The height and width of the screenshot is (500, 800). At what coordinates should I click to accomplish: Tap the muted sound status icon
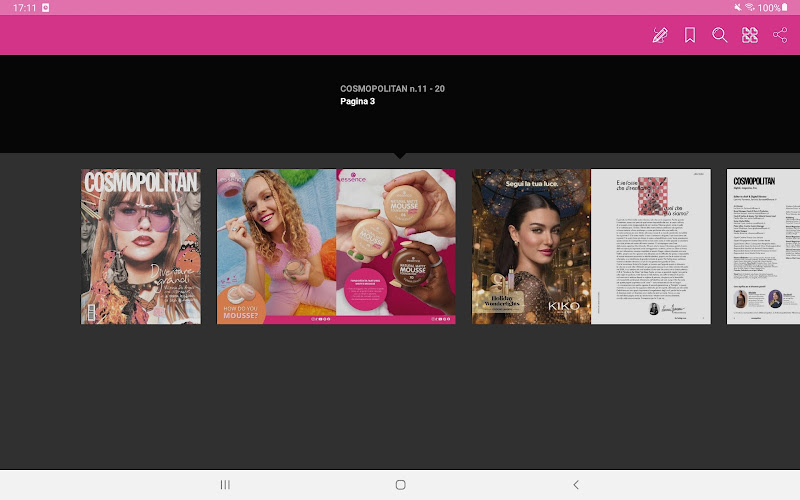[x=738, y=7]
